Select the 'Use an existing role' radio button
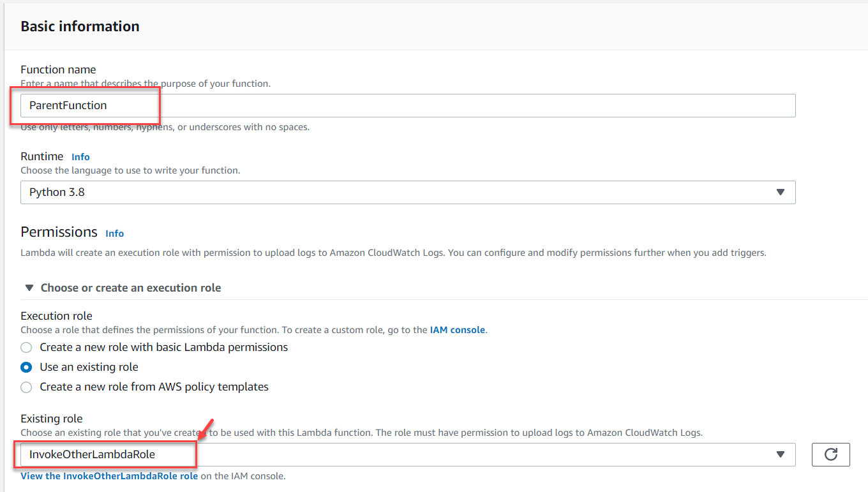The height and width of the screenshot is (492, 868). (x=26, y=368)
